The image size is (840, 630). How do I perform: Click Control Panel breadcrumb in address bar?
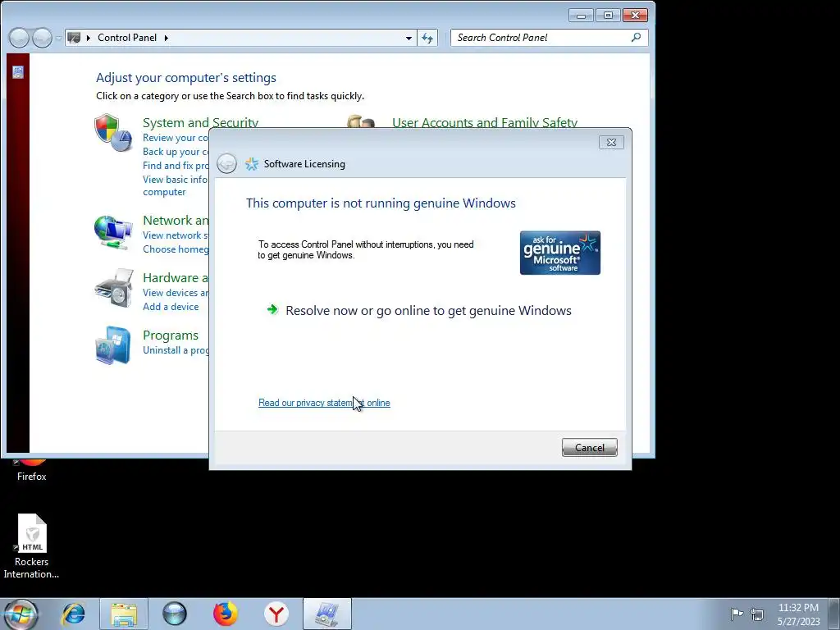(x=127, y=38)
